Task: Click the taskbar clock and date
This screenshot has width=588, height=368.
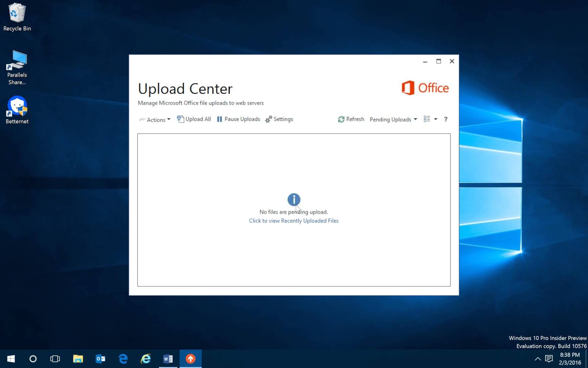Action: [x=570, y=359]
